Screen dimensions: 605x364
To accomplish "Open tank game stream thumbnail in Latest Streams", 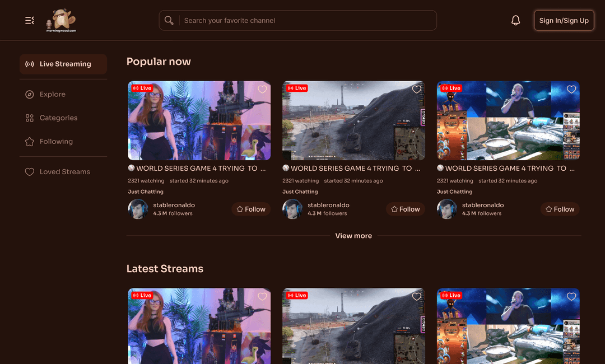I will pyautogui.click(x=353, y=326).
